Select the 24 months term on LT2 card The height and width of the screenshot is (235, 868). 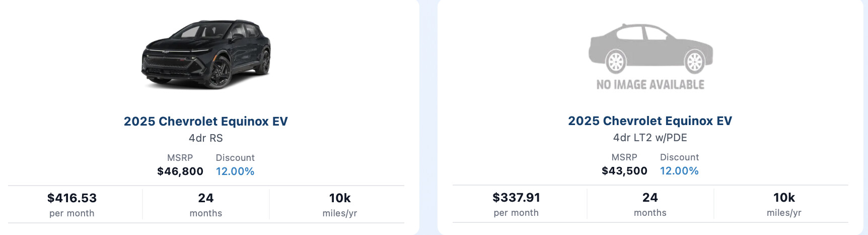tap(650, 204)
